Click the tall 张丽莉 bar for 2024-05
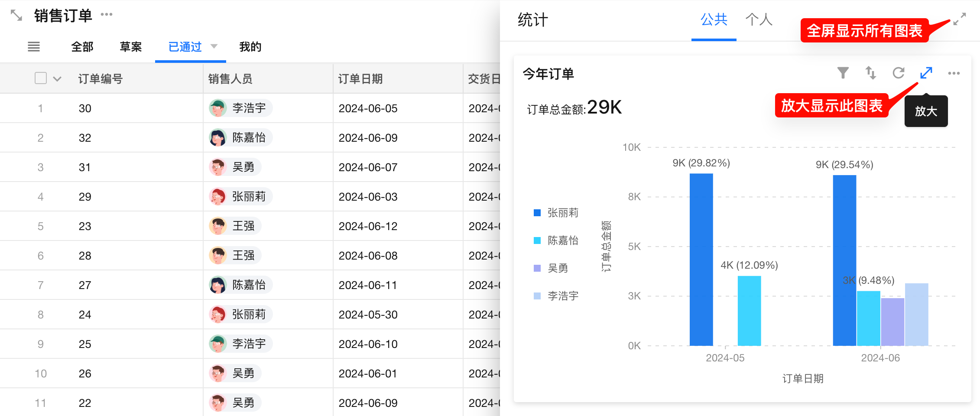Image resolution: width=980 pixels, height=416 pixels. coord(701,260)
